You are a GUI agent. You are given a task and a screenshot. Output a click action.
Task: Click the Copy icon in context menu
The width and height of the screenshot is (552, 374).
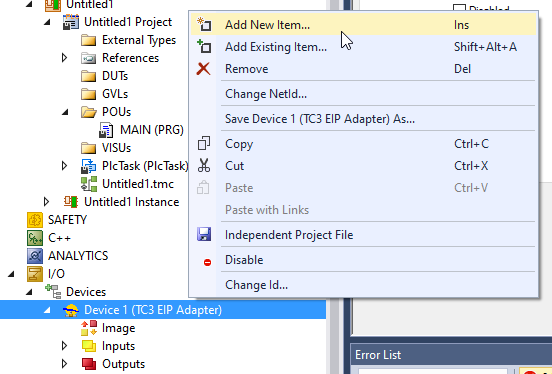click(x=203, y=144)
